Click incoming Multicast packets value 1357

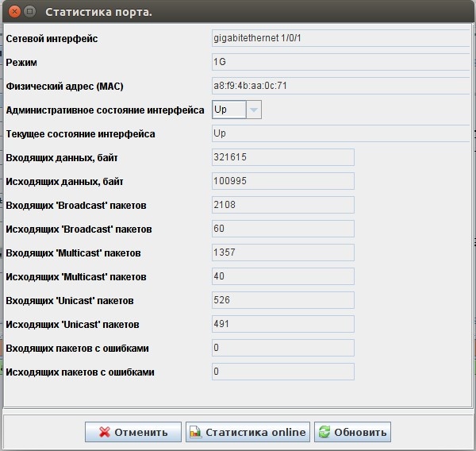pos(283,252)
